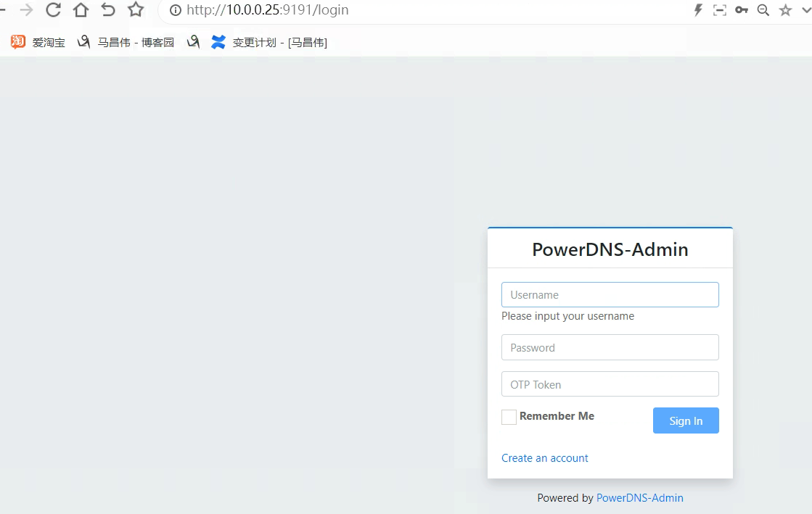Screen dimensions: 812x514
Task: Click the PowerDNS-Admin title heading
Action: pos(610,249)
